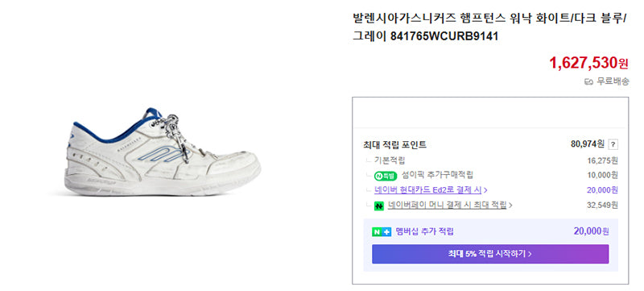Viewport: 644px width, 291px height.
Task: Click the 무료배송 shipping label
Action: (613, 81)
